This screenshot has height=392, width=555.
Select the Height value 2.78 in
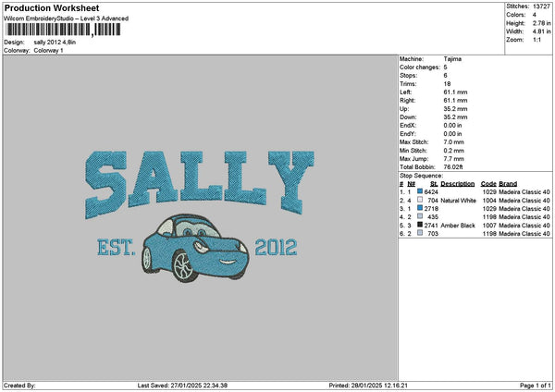click(541, 23)
